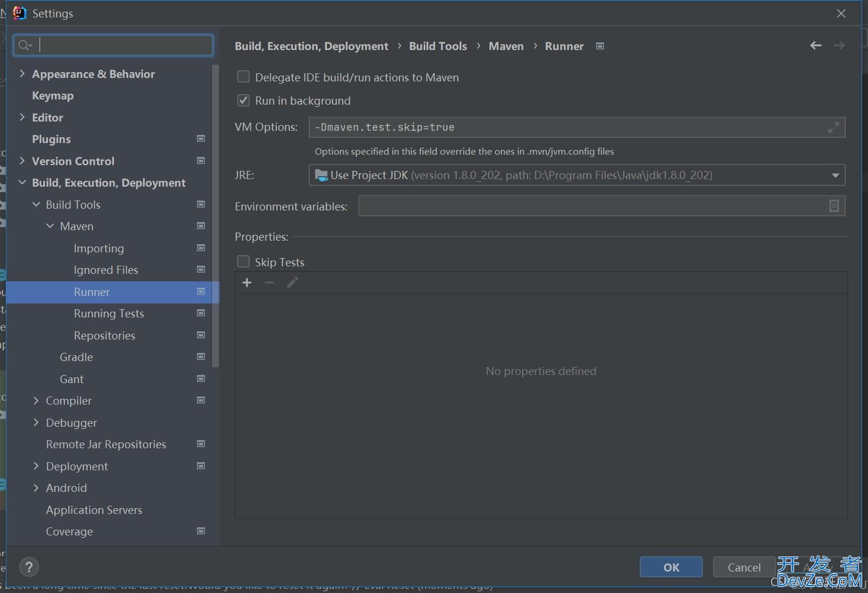Select Plugins in settings tree
The image size is (868, 593).
pyautogui.click(x=51, y=139)
